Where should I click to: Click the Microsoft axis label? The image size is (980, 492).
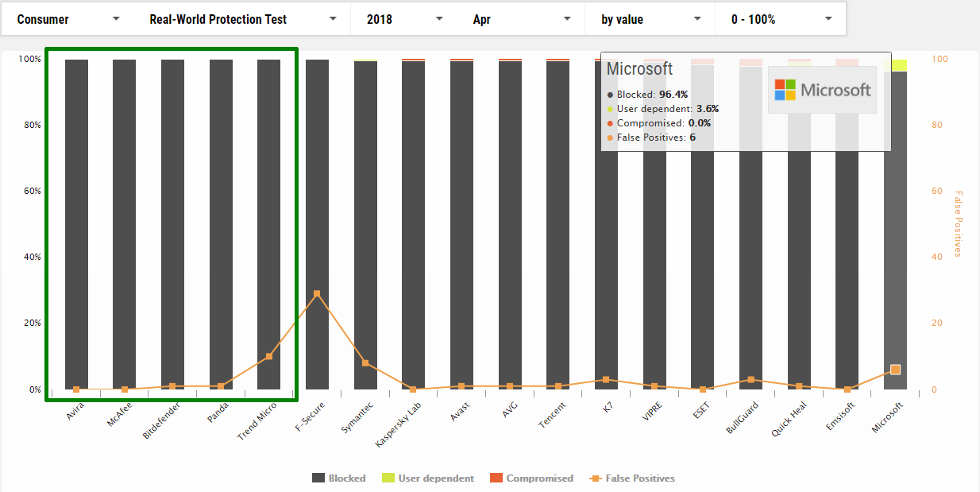pyautogui.click(x=887, y=417)
